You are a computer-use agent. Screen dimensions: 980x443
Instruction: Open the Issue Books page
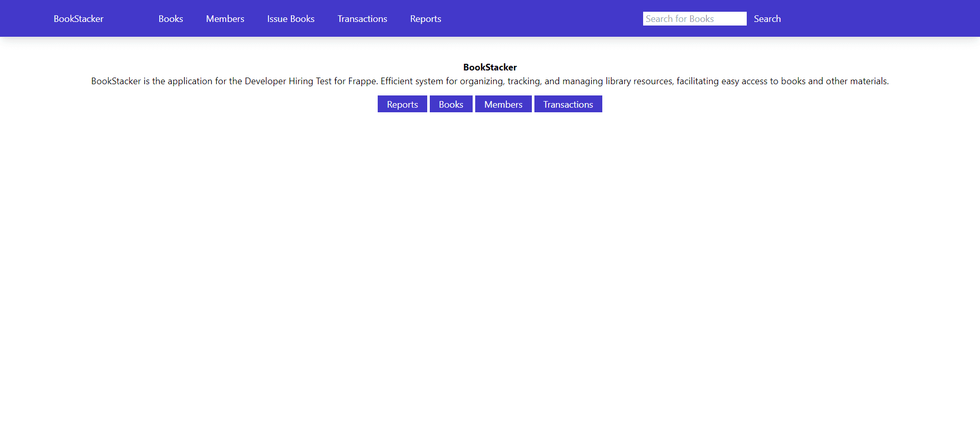290,19
